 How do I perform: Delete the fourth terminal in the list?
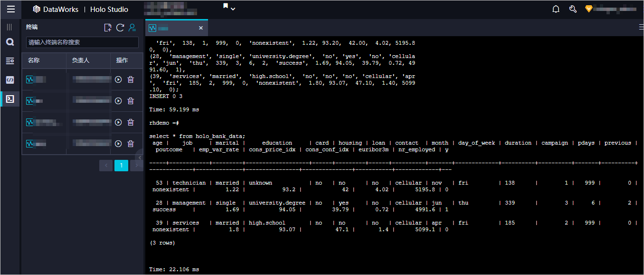(x=131, y=144)
